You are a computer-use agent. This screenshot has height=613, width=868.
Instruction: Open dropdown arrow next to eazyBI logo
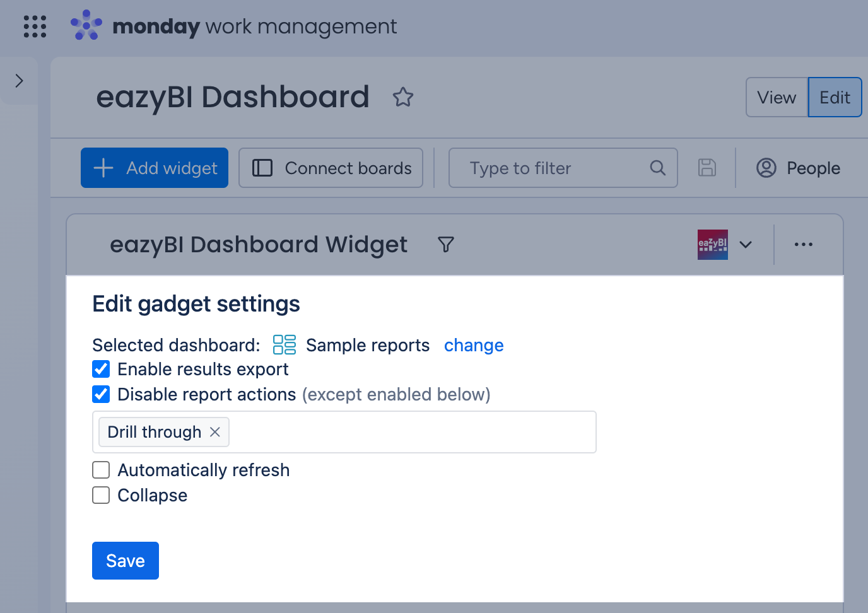tap(746, 245)
